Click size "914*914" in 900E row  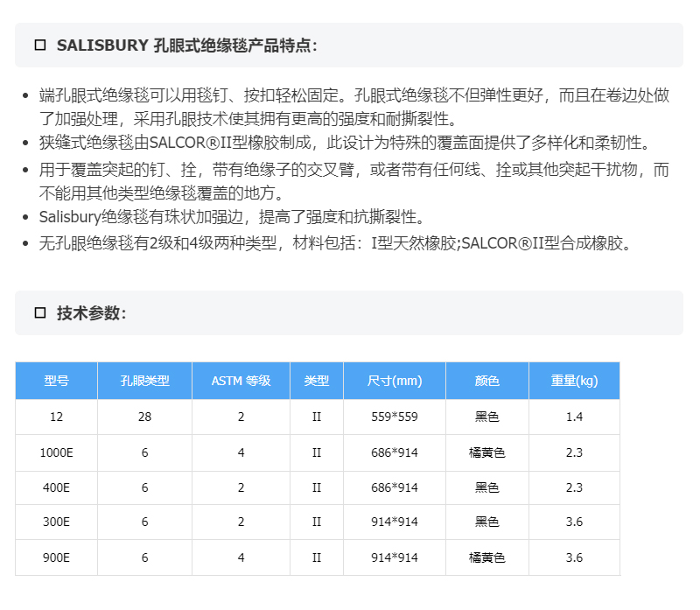coord(395,557)
